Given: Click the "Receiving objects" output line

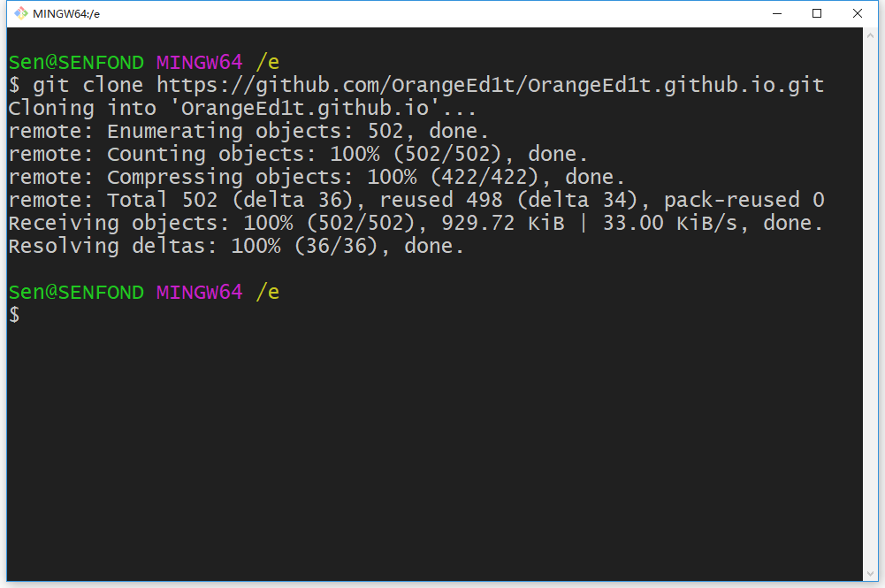Looking at the screenshot, I should pyautogui.click(x=416, y=224).
